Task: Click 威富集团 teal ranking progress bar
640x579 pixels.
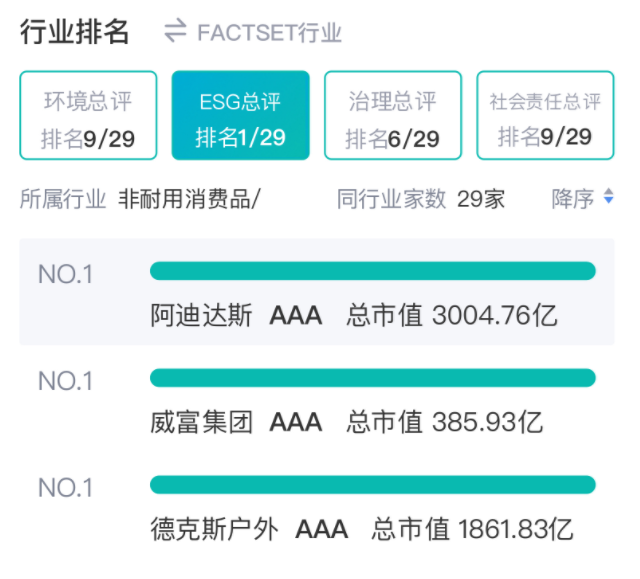Action: click(372, 378)
